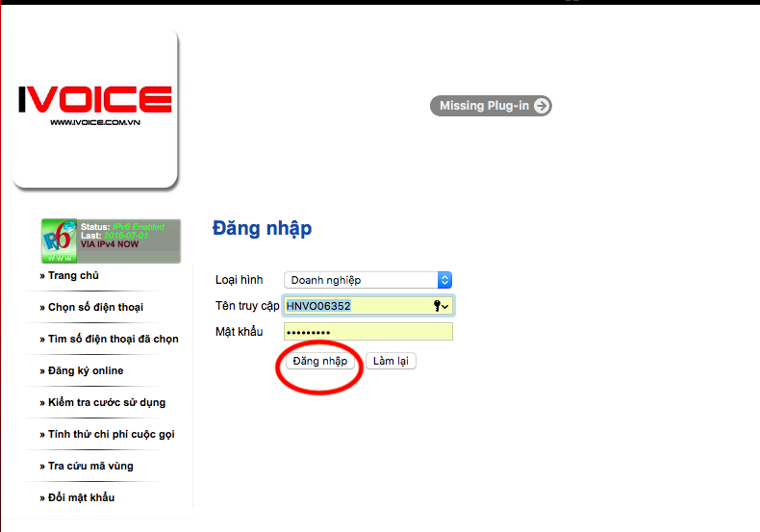Click the Loại hình label

click(239, 280)
